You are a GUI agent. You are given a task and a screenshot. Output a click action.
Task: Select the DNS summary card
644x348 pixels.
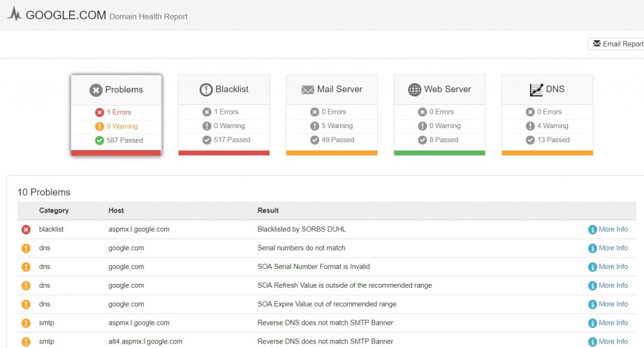pyautogui.click(x=547, y=115)
